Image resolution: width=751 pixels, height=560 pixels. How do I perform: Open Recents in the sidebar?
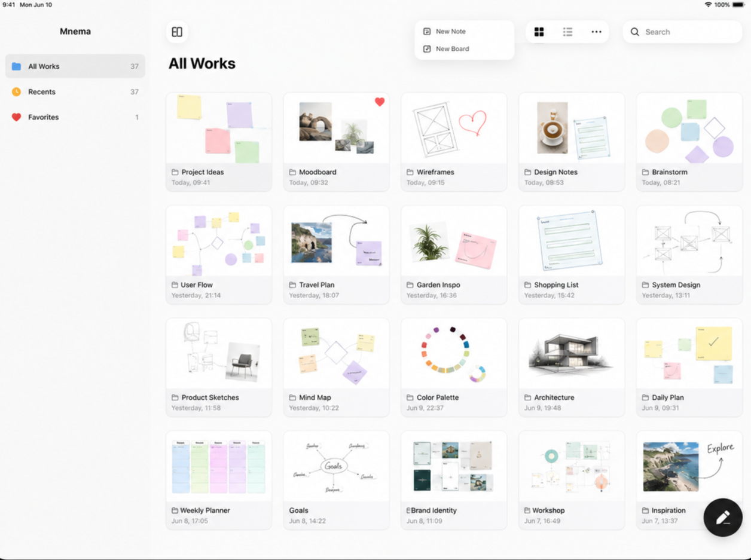tap(75, 92)
